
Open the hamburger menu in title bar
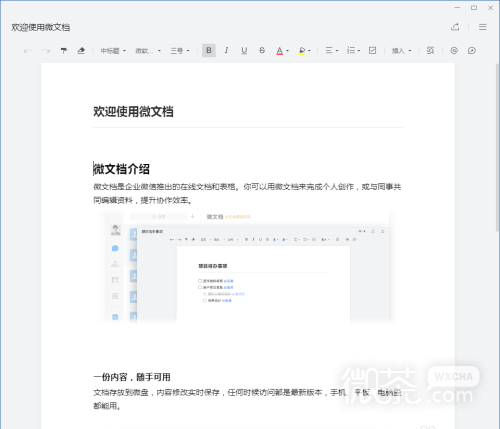(483, 27)
